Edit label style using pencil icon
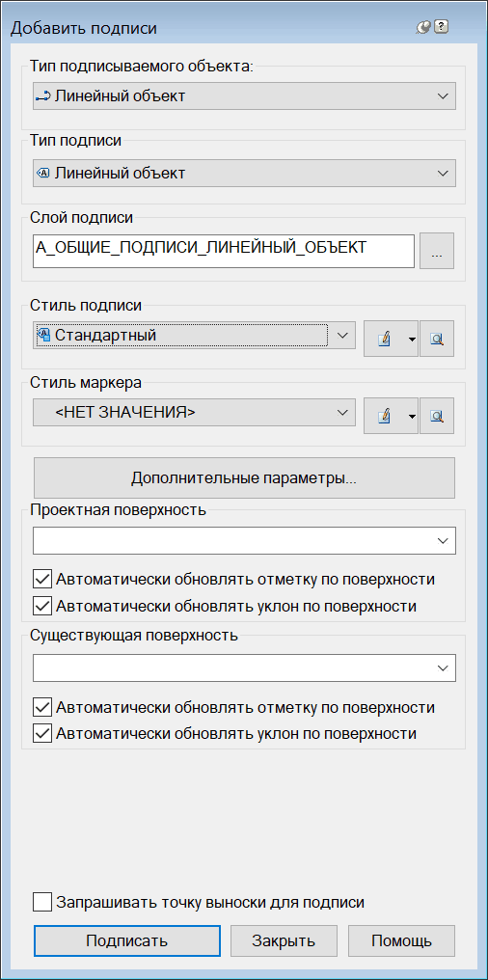488x980 pixels. tap(385, 339)
